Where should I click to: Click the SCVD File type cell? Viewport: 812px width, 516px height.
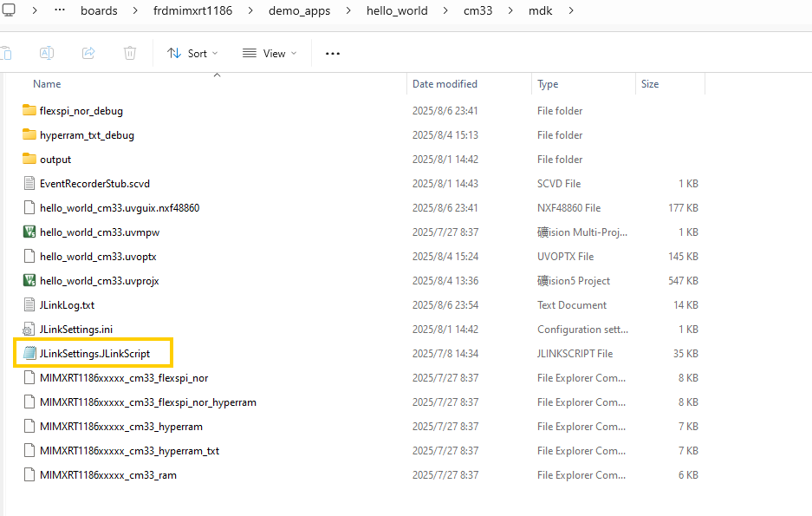pyautogui.click(x=559, y=183)
